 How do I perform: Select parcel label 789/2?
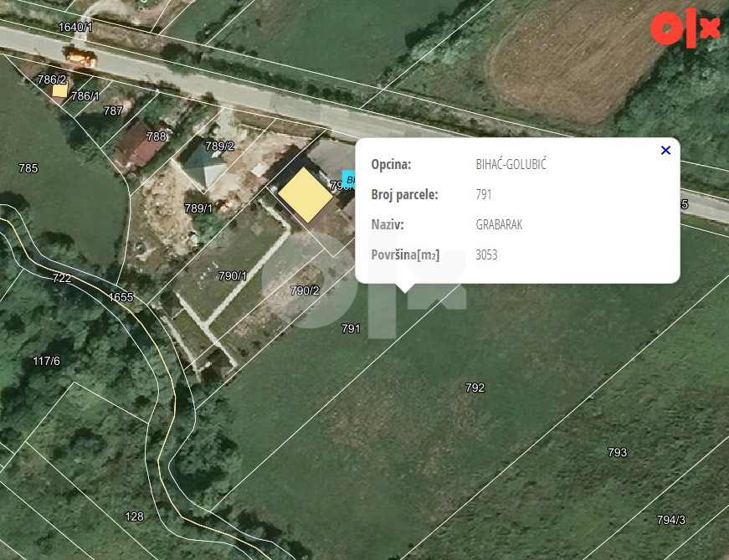click(x=219, y=146)
